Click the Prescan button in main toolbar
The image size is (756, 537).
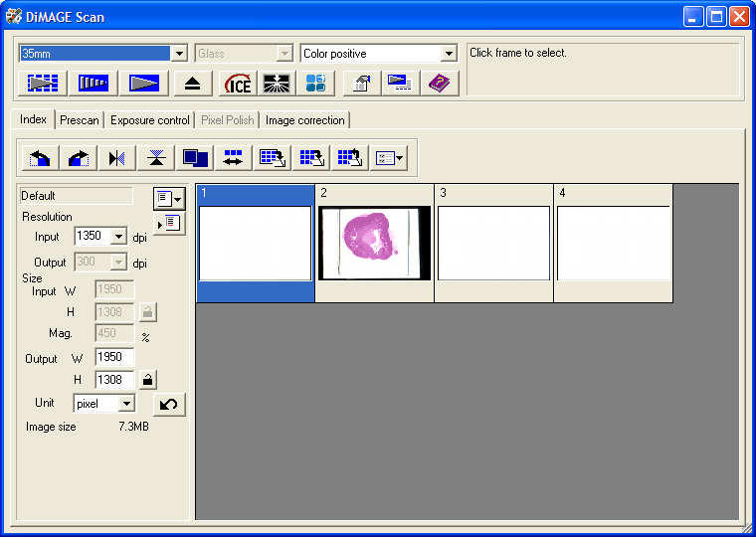coord(94,83)
